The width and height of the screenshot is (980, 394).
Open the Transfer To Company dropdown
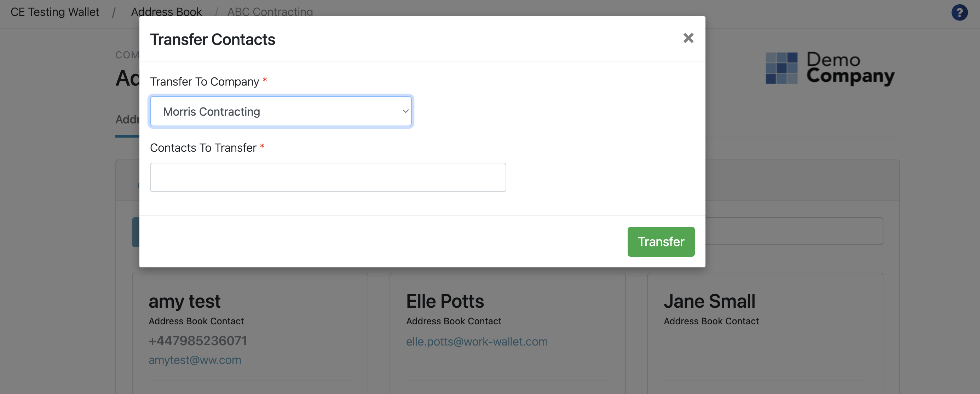pos(281,111)
